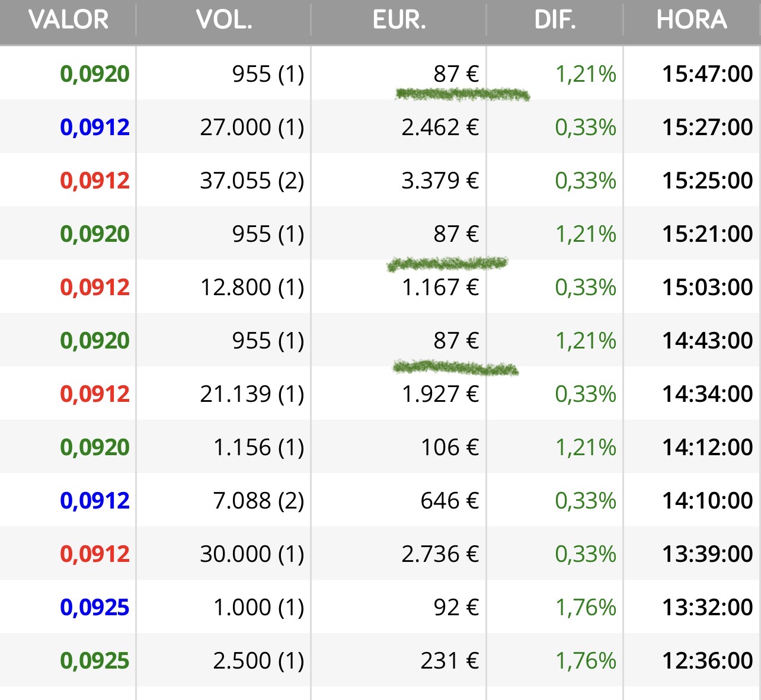Image resolution: width=761 pixels, height=700 pixels.
Task: Select the 15:47:00 time cell
Action: tap(707, 74)
